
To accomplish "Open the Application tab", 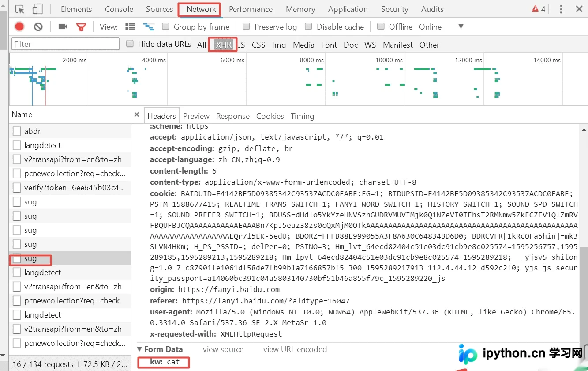I will [x=348, y=9].
